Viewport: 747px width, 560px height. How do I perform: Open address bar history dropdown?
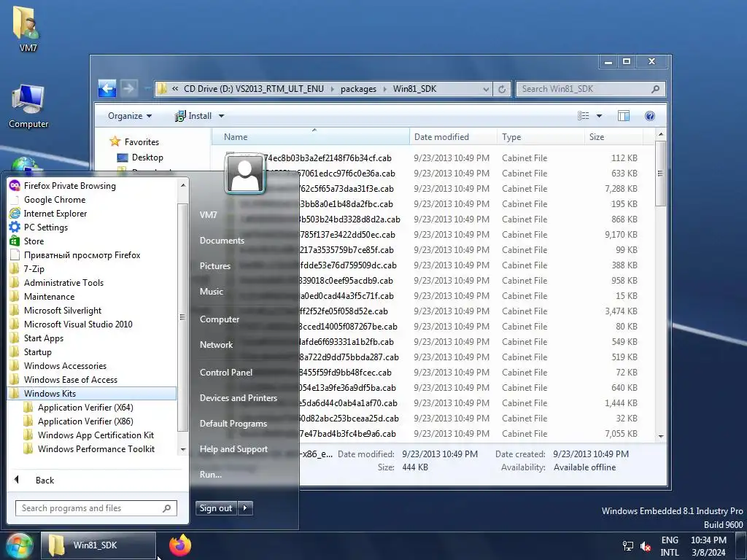[486, 89]
